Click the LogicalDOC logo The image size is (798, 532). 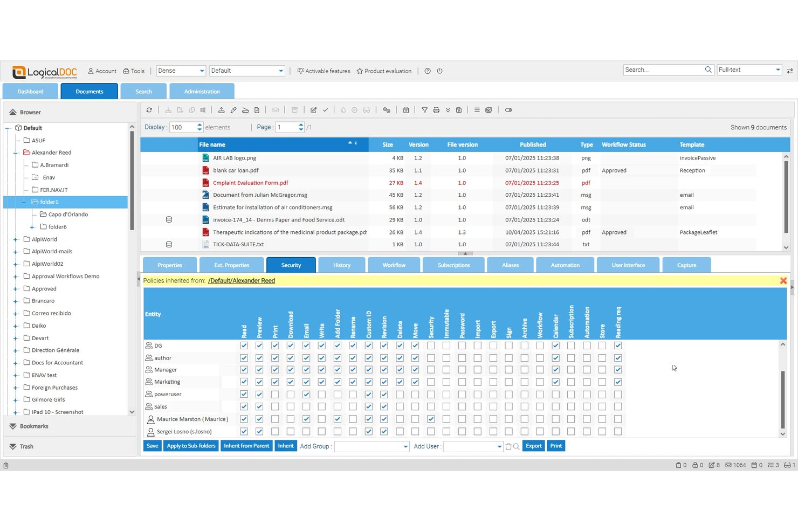tap(45, 72)
